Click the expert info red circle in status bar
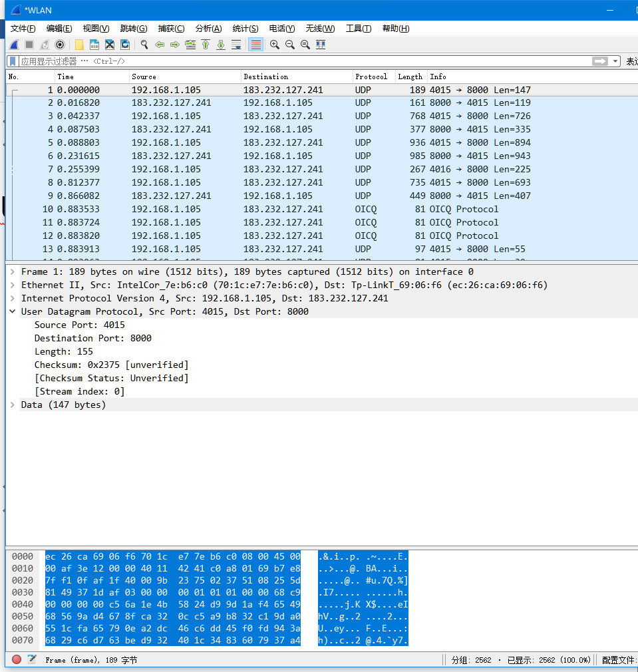Screen dimensions: 638x672 click(17, 659)
